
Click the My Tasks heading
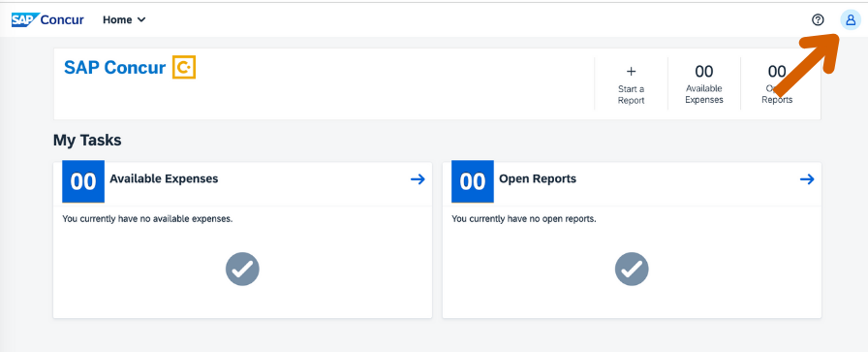click(x=87, y=141)
